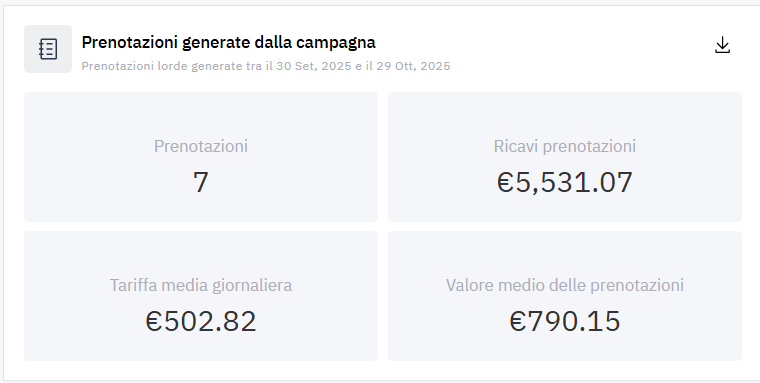
Task: Click the end date '29 Ott, 2025'
Action: pyautogui.click(x=413, y=66)
